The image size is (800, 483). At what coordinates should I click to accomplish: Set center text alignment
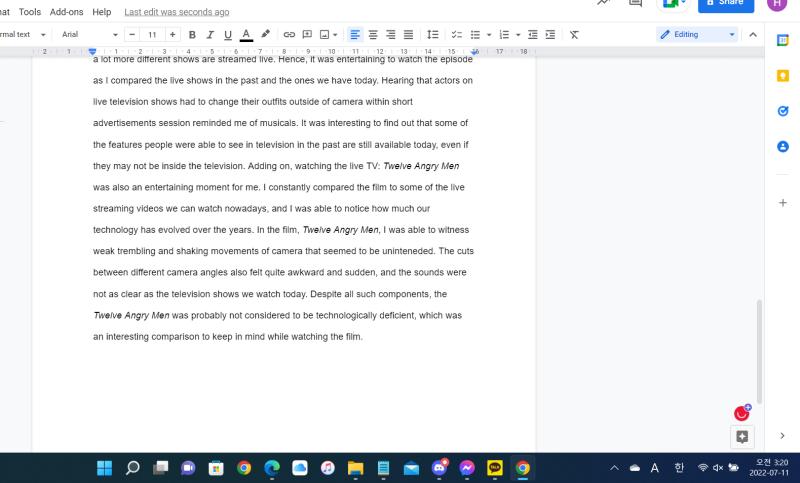click(x=373, y=35)
